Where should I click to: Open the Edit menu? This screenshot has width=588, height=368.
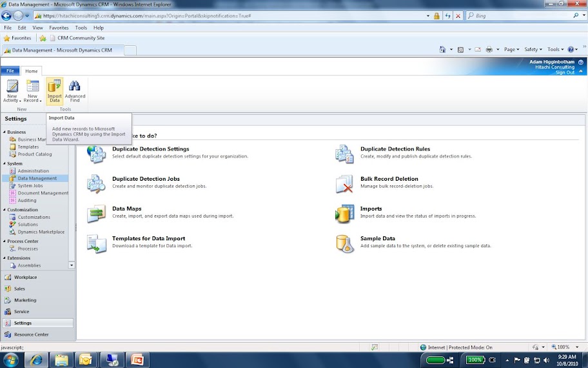(x=22, y=28)
